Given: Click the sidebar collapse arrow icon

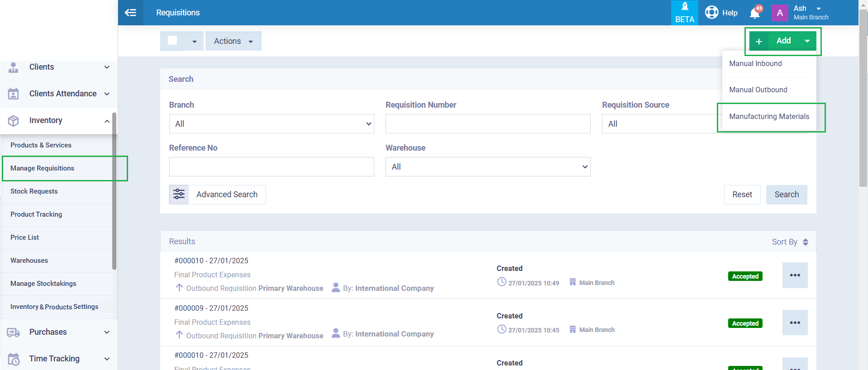Looking at the screenshot, I should (x=130, y=13).
